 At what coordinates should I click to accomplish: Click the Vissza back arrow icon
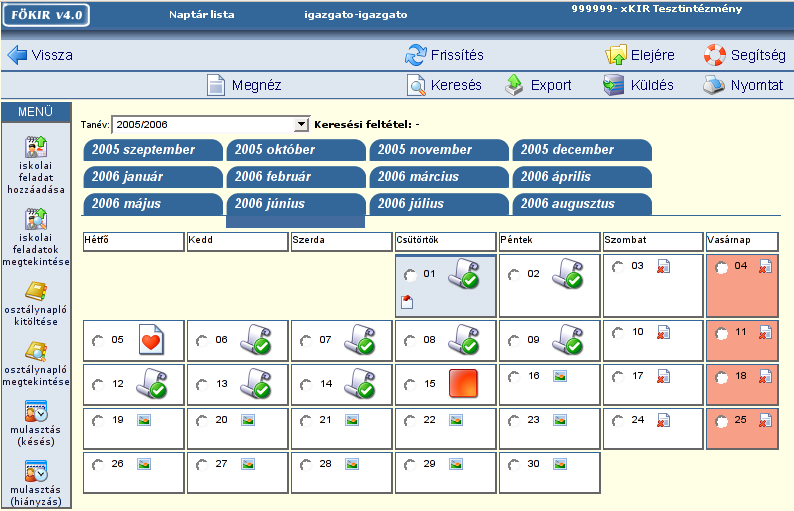tap(18, 55)
